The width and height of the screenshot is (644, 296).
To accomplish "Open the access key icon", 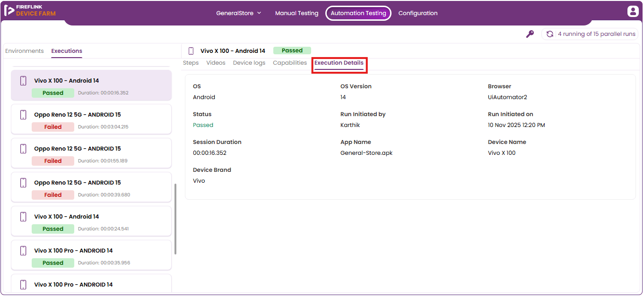I will (530, 34).
